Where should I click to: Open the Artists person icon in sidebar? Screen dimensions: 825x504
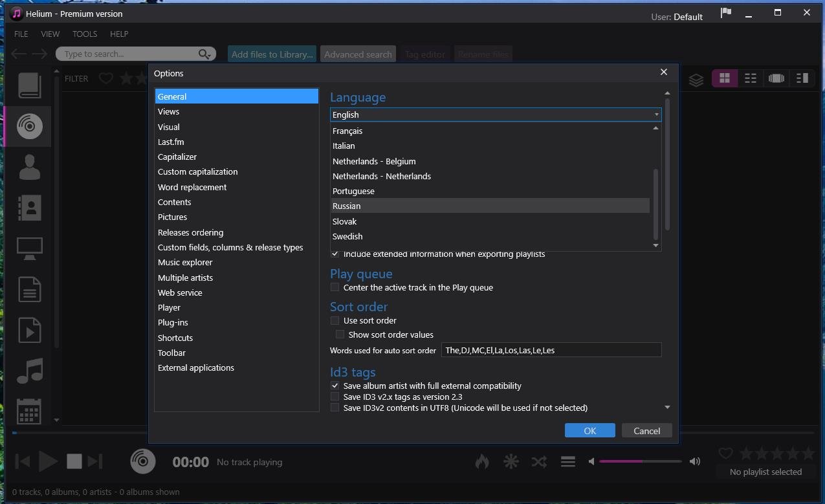(30, 167)
